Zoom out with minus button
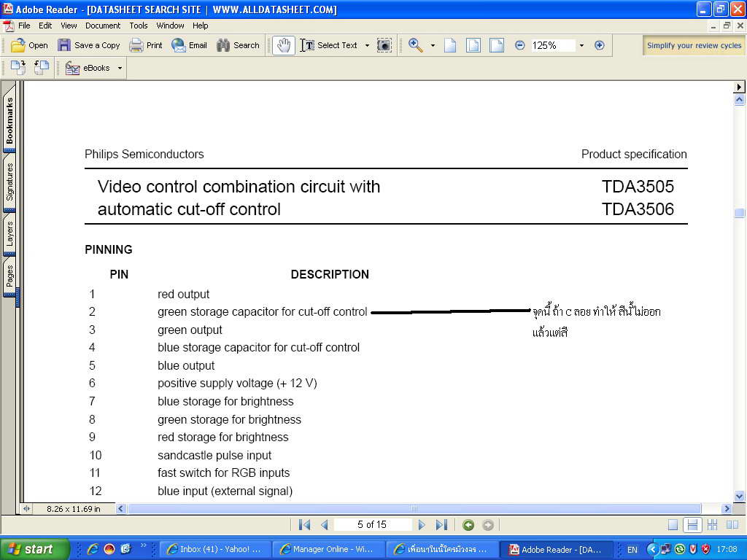Viewport: 747px width, 560px height. pos(519,45)
